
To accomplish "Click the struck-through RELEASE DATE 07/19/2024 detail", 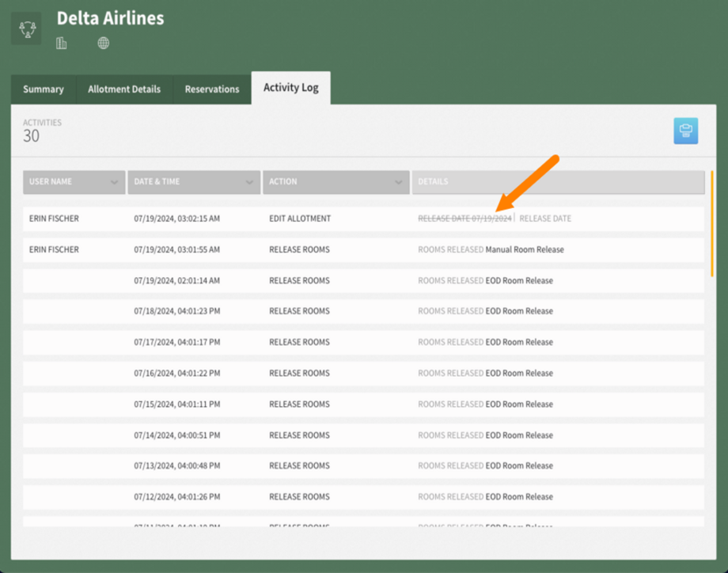I will 464,218.
